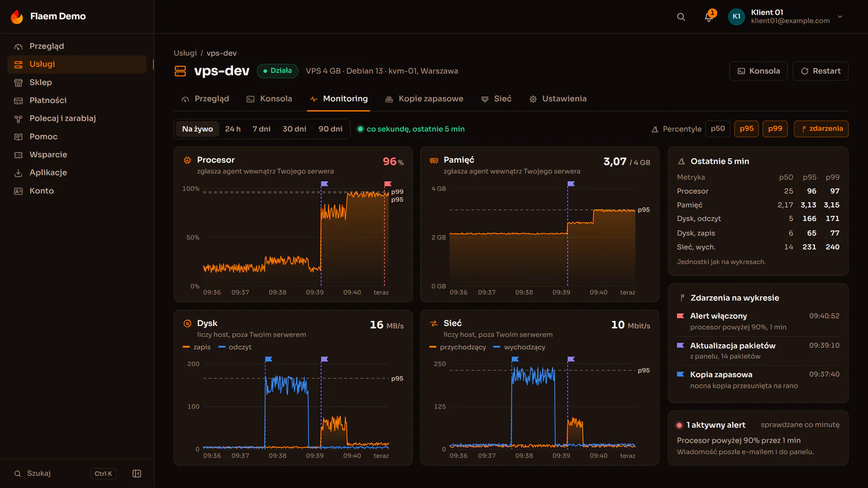Click the vps-dev server icon beside the title

180,71
